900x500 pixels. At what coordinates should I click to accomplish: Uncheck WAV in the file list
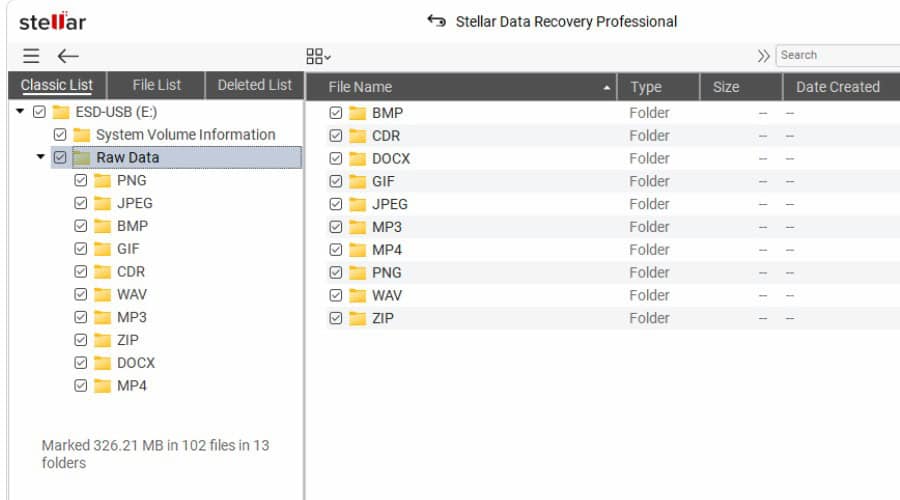336,296
